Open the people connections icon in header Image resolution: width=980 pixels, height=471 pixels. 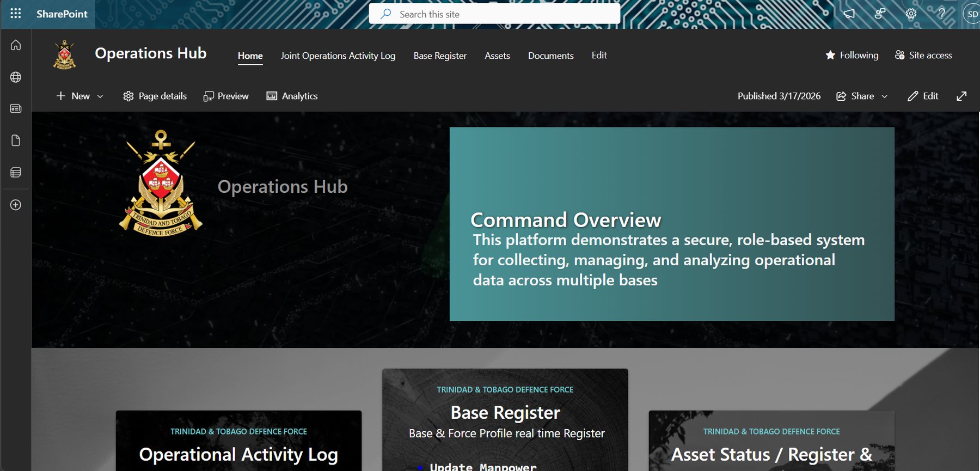click(880, 14)
